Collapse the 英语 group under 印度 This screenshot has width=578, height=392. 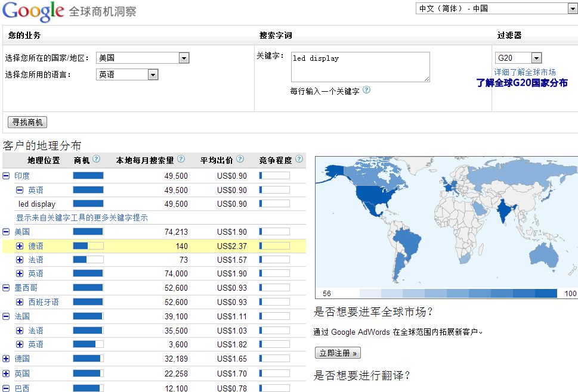(x=20, y=190)
